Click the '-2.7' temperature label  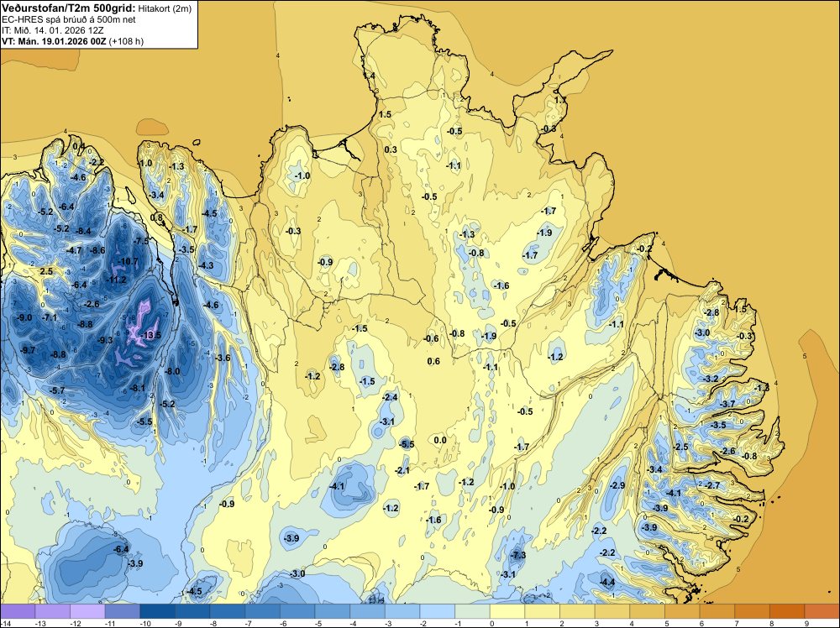(712, 485)
